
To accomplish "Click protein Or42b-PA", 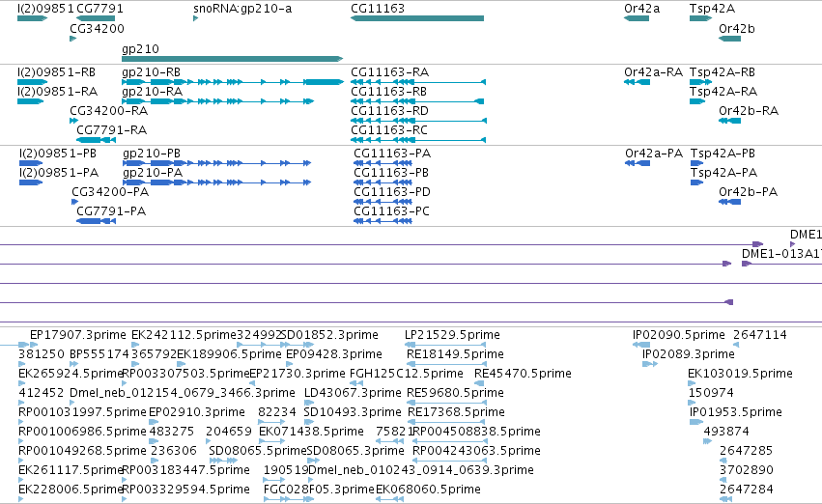I will [729, 202].
